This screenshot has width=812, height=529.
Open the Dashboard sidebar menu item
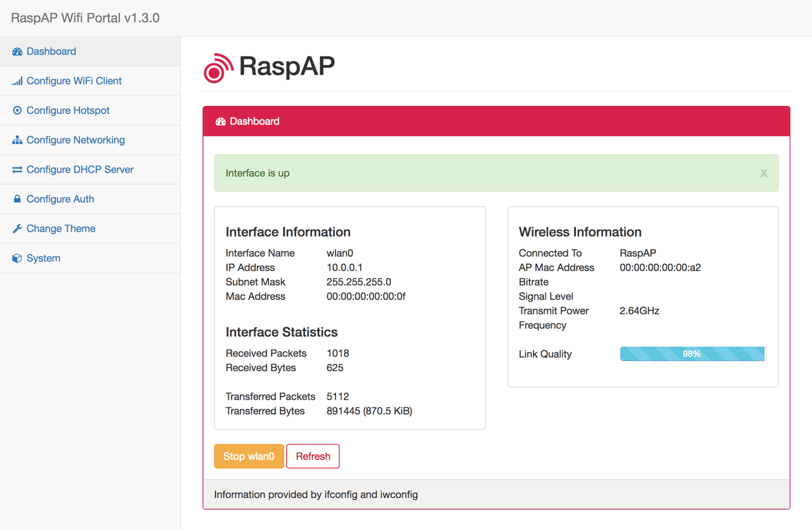pyautogui.click(x=90, y=51)
